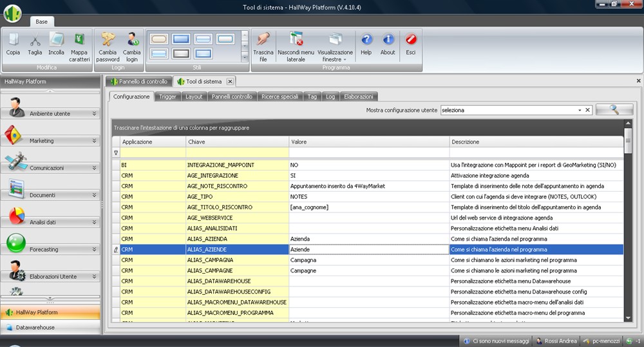The width and height of the screenshot is (644, 347).
Task: Click the HallWay application logo button
Action: coord(13,13)
